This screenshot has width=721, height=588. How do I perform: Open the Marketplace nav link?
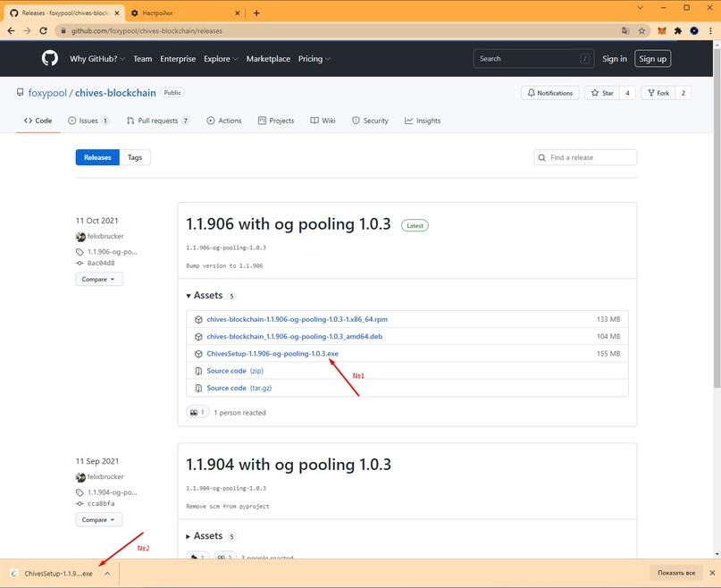pos(268,59)
